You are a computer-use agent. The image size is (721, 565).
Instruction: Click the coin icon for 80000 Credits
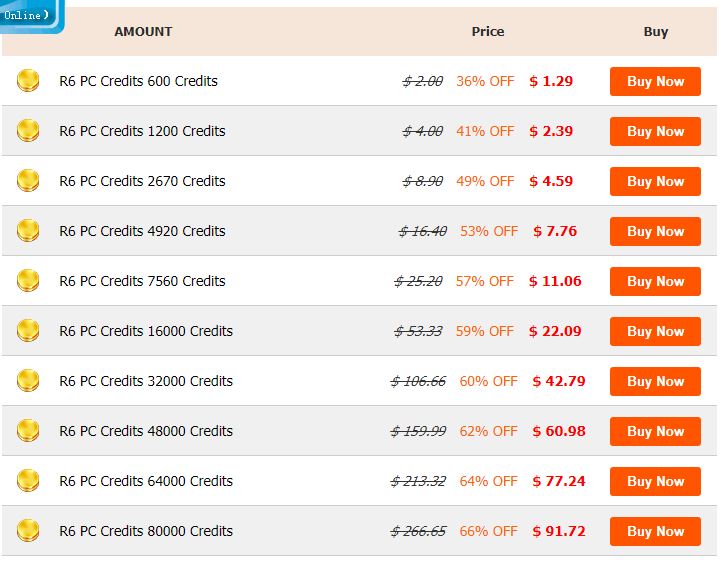(x=28, y=531)
